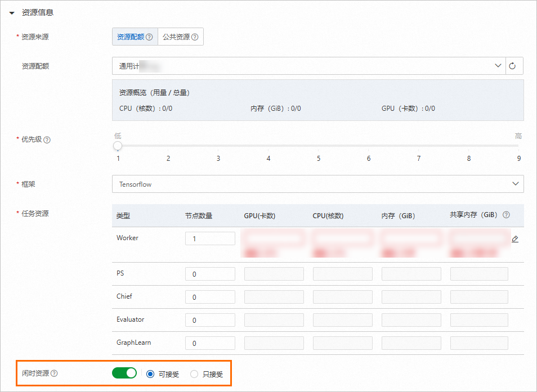Viewport: 537px width, 392px height.
Task: Collapse the 资源信息 section triangle
Action: 12,13
